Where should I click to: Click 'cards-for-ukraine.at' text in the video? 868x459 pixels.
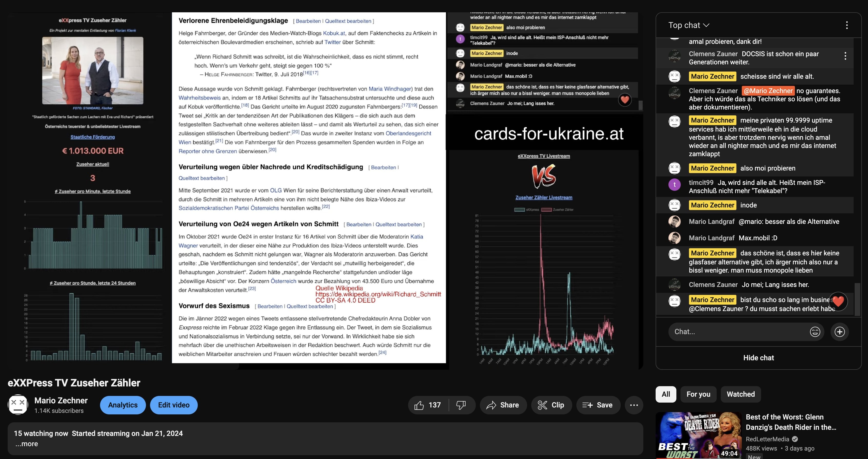[x=549, y=134]
